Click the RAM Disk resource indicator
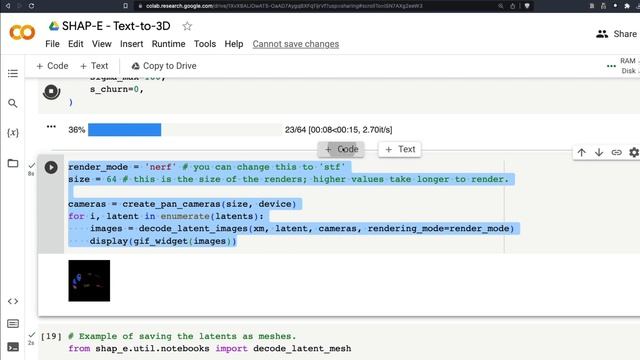640x360 pixels. (629, 66)
